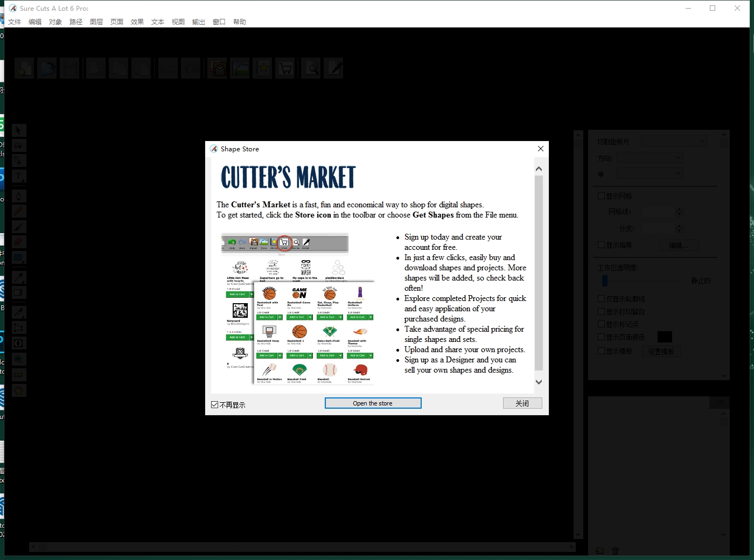Select the Hand pan tool

pyautogui.click(x=19, y=390)
